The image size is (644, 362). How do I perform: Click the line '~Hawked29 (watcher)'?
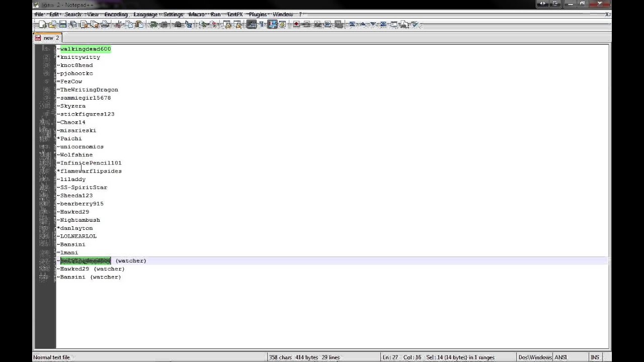click(91, 269)
